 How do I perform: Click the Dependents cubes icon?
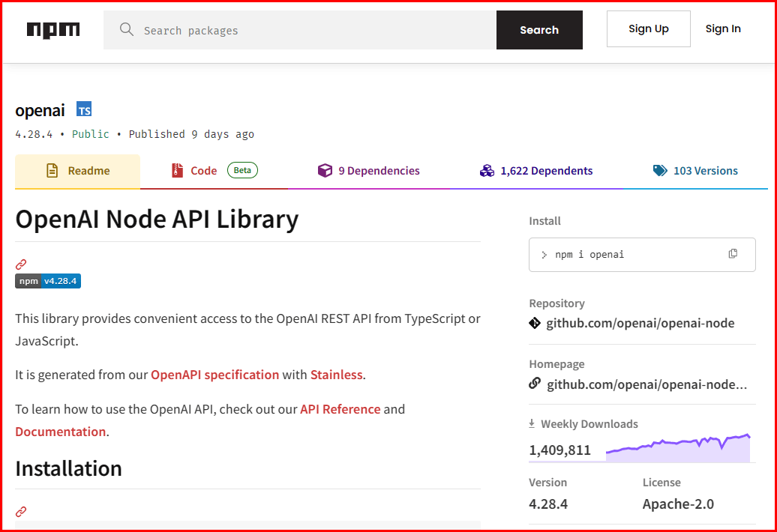(x=487, y=171)
